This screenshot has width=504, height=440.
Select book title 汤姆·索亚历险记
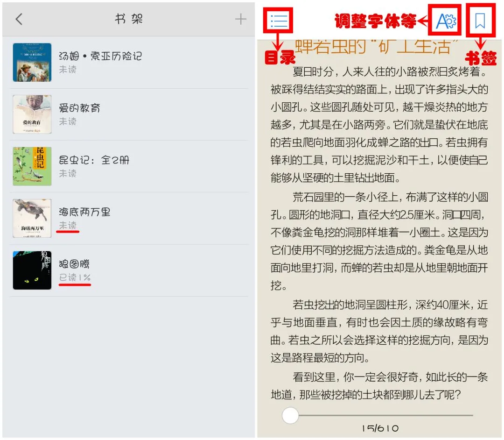tap(100, 56)
